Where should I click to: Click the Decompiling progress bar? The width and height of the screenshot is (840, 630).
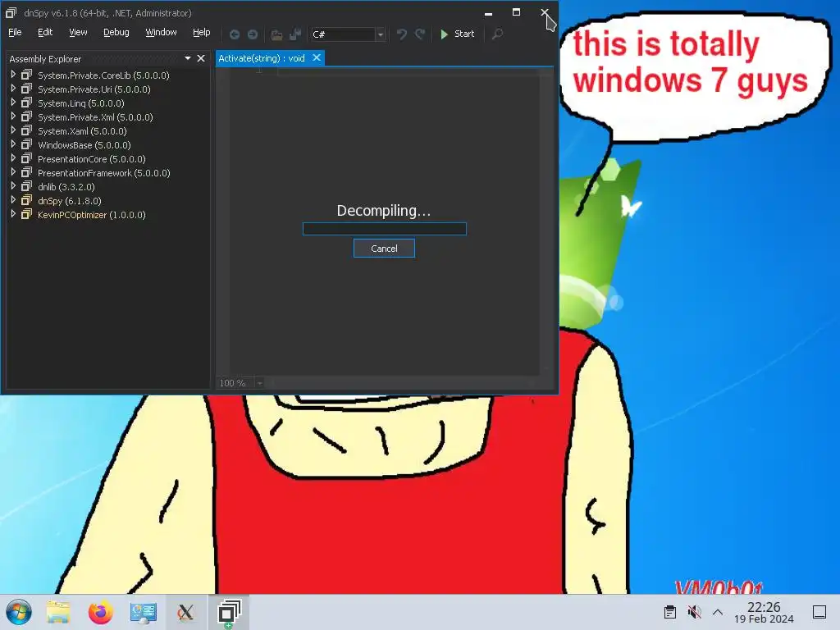pyautogui.click(x=385, y=229)
